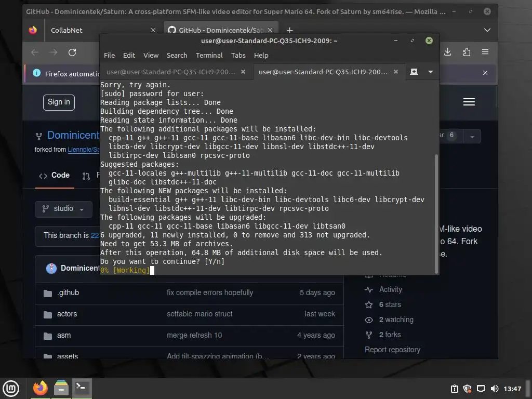
Task: Open GitHub hamburger navigation menu
Action: pos(469,102)
